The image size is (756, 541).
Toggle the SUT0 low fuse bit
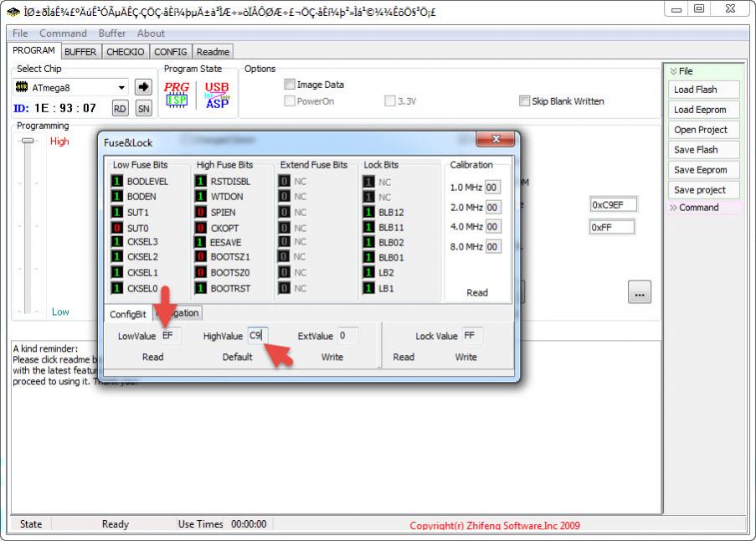pos(117,228)
